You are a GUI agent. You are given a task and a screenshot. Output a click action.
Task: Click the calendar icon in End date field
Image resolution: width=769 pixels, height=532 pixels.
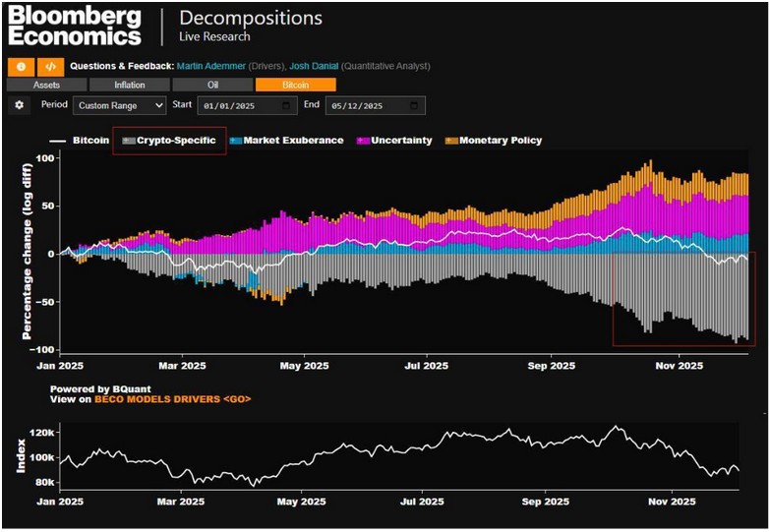(x=417, y=105)
